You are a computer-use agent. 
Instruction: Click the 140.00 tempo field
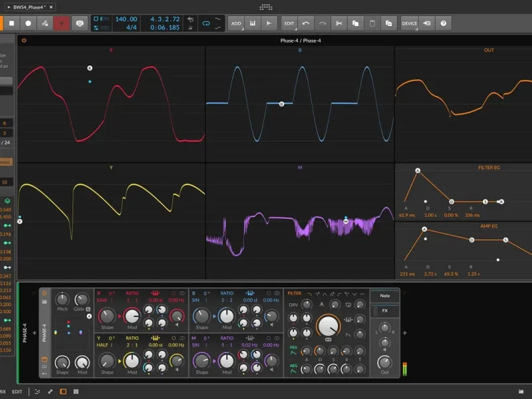(x=126, y=19)
